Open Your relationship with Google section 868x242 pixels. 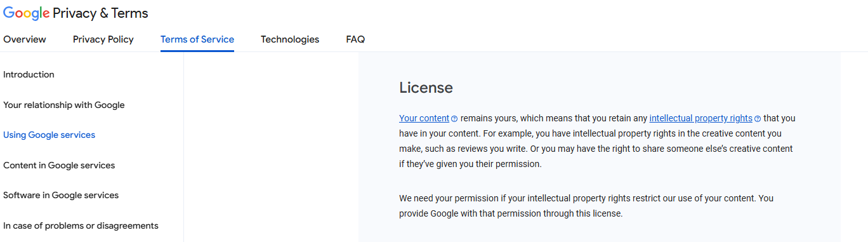pos(64,105)
